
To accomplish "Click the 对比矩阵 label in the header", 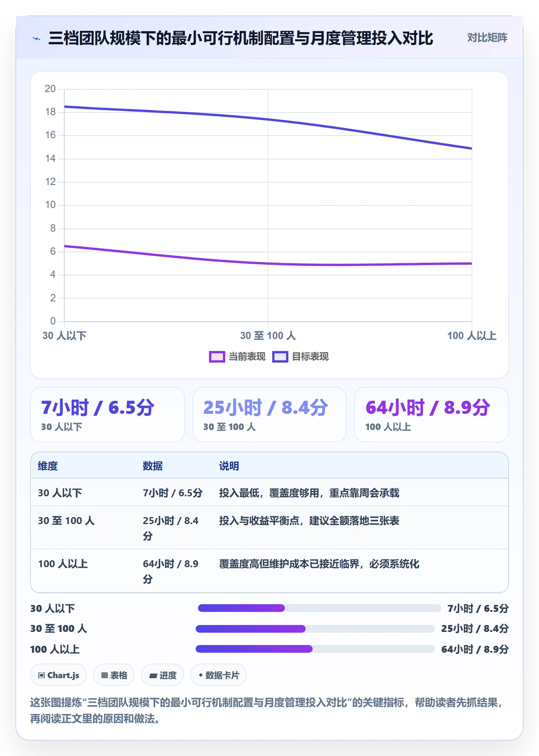I will (487, 38).
